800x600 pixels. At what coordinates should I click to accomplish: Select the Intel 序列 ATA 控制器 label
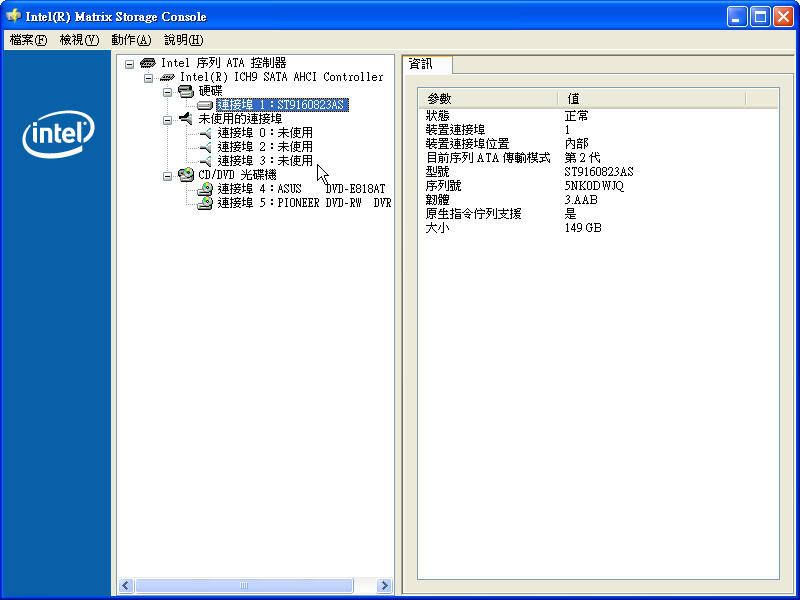point(223,63)
